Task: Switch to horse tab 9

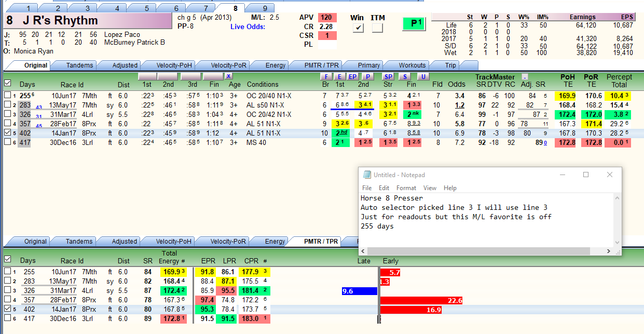Action: click(x=265, y=8)
